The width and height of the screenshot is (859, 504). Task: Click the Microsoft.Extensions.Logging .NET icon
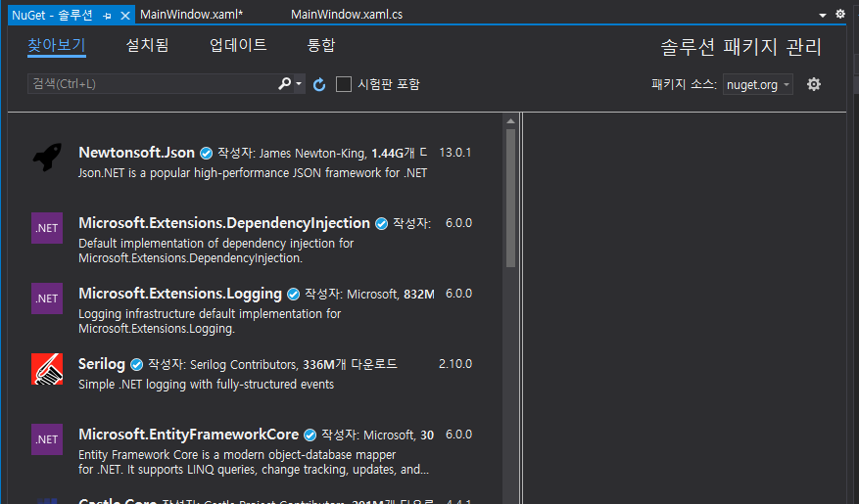click(47, 298)
